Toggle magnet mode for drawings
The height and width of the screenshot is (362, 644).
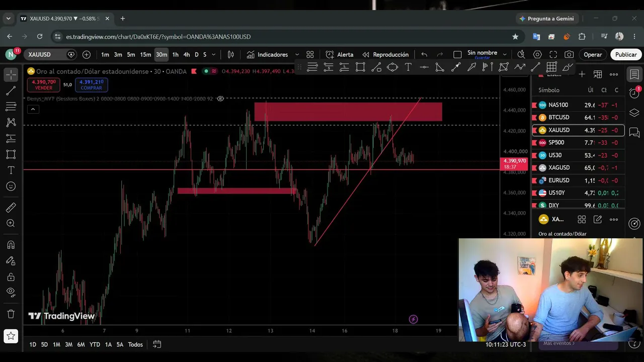11,245
